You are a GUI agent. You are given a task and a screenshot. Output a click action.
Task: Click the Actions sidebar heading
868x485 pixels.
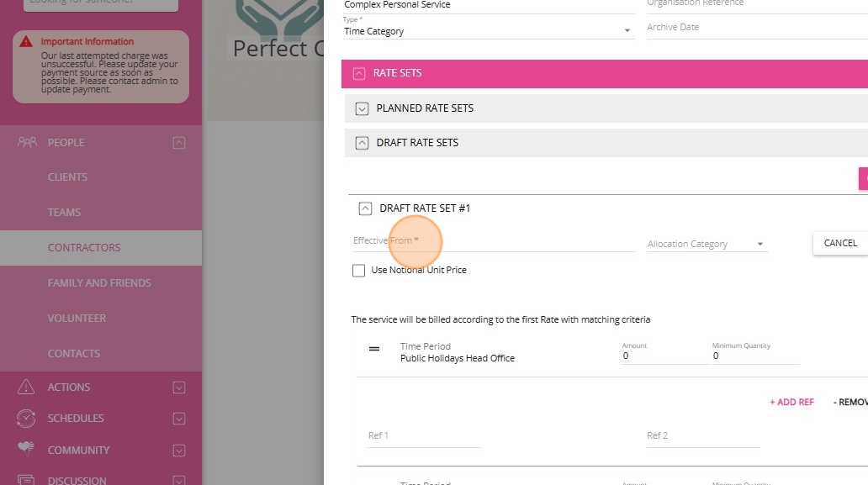click(69, 387)
